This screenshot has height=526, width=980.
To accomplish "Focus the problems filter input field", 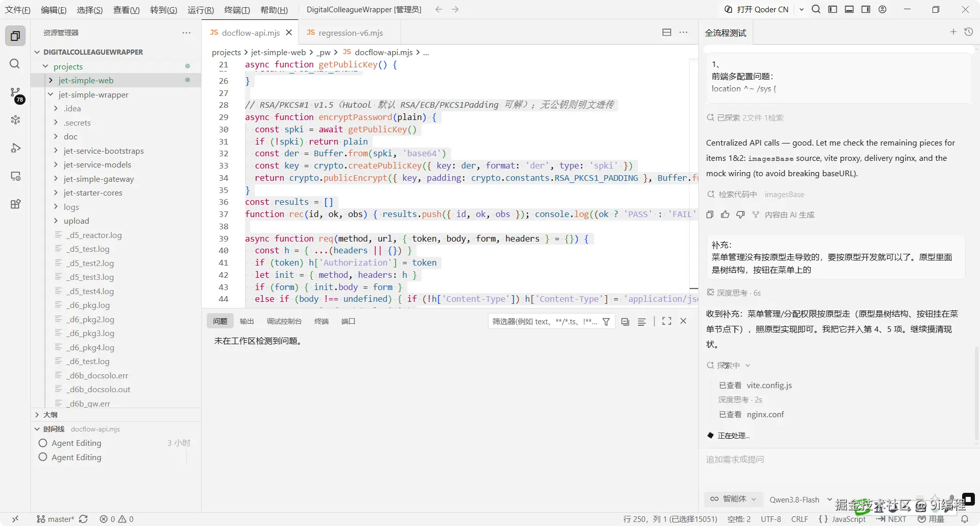I will 544,321.
